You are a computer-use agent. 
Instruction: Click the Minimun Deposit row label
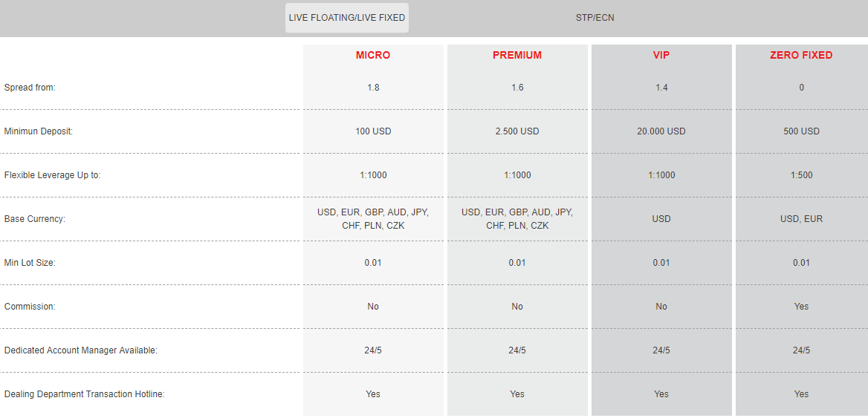coord(39,131)
